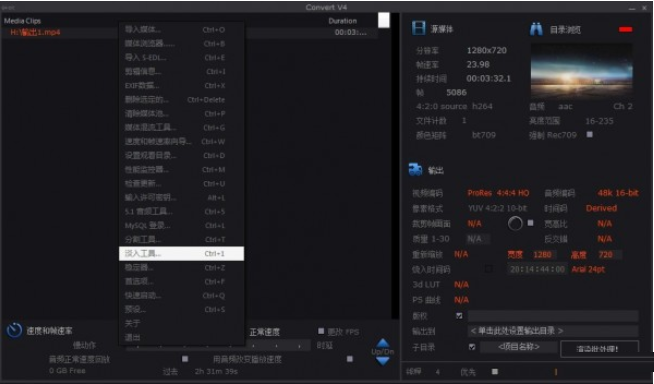Open the crop frame N/A selector
This screenshot has width=654, height=384.
tap(474, 223)
